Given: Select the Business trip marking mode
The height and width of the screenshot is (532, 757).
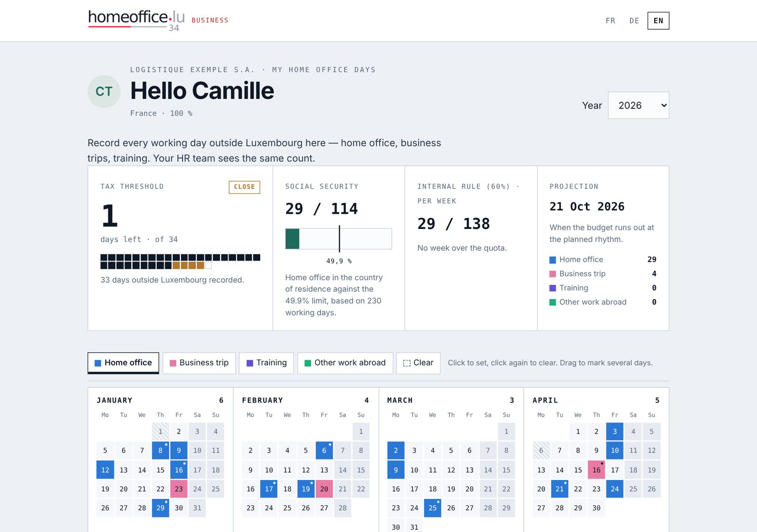Looking at the screenshot, I should [199, 363].
